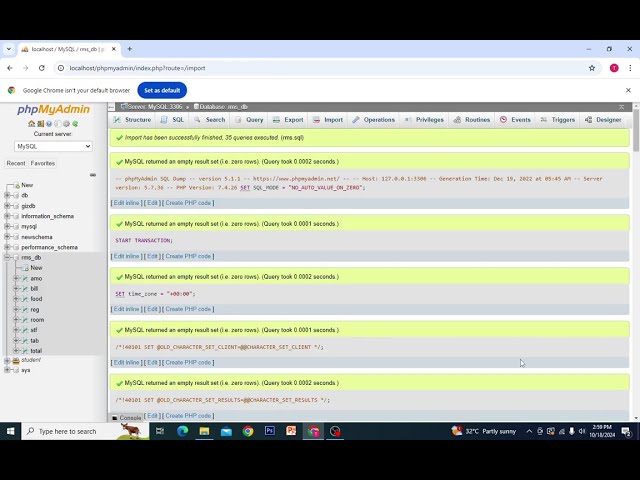Click Recent in navigation panel
Image resolution: width=640 pixels, height=480 pixels.
click(16, 163)
